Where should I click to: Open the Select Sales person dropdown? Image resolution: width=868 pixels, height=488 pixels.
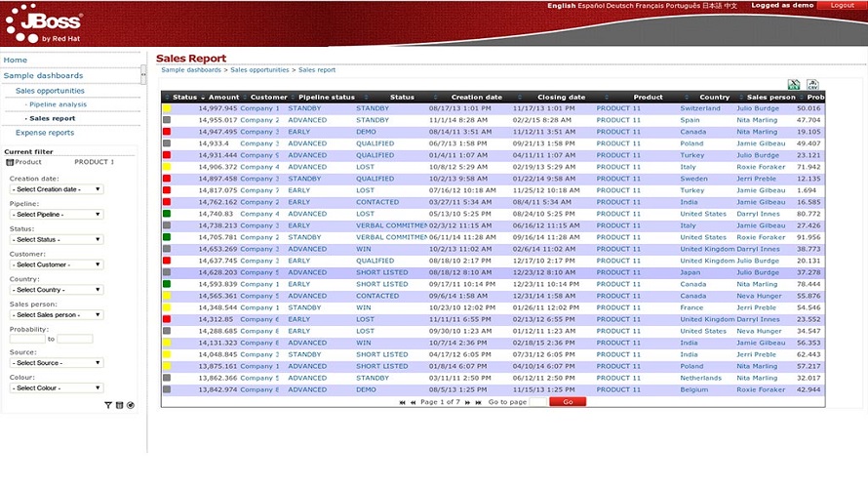pos(57,314)
